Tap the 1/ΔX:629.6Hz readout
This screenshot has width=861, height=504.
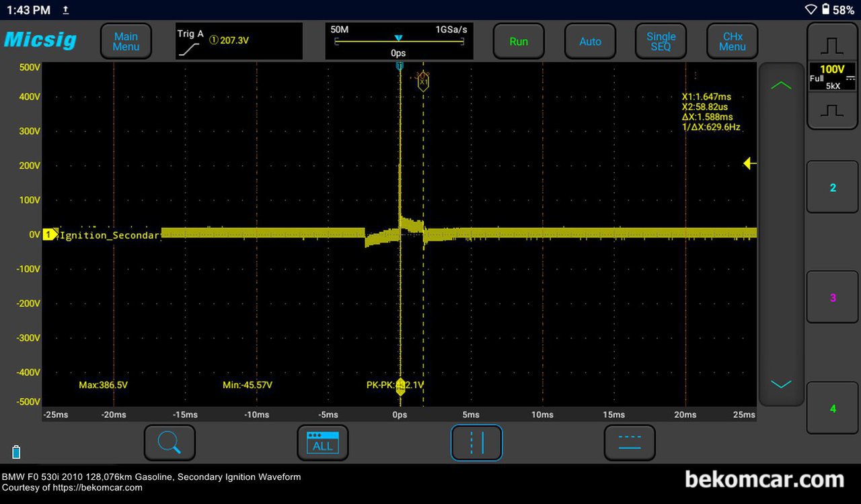point(711,127)
